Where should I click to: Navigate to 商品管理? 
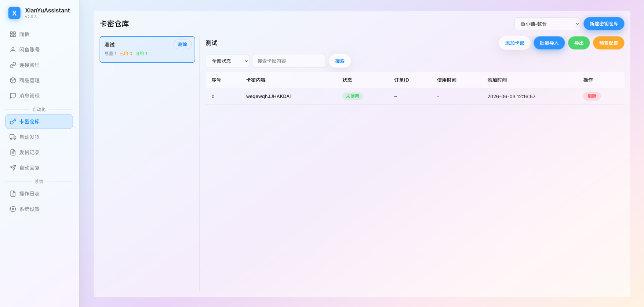click(39, 80)
